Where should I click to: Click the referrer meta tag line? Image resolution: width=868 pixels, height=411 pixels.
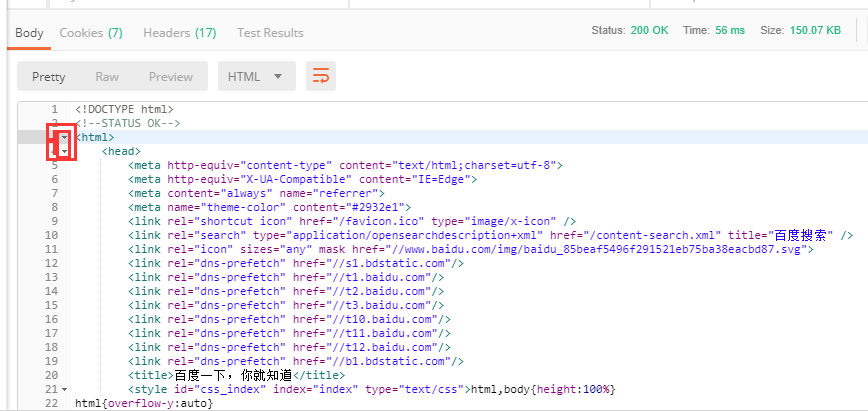(x=256, y=193)
